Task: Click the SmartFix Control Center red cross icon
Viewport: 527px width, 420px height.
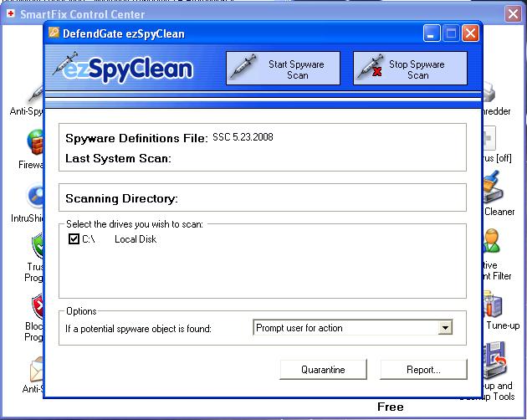Action: point(11,13)
